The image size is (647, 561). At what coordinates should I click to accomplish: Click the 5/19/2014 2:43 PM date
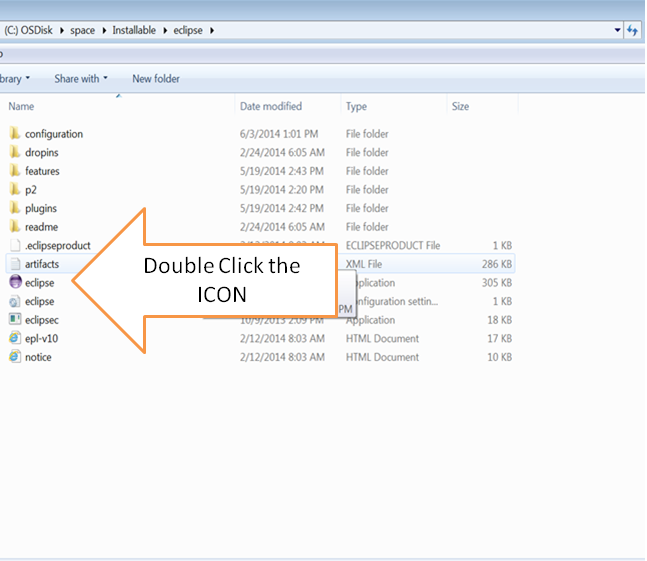pyautogui.click(x=282, y=171)
